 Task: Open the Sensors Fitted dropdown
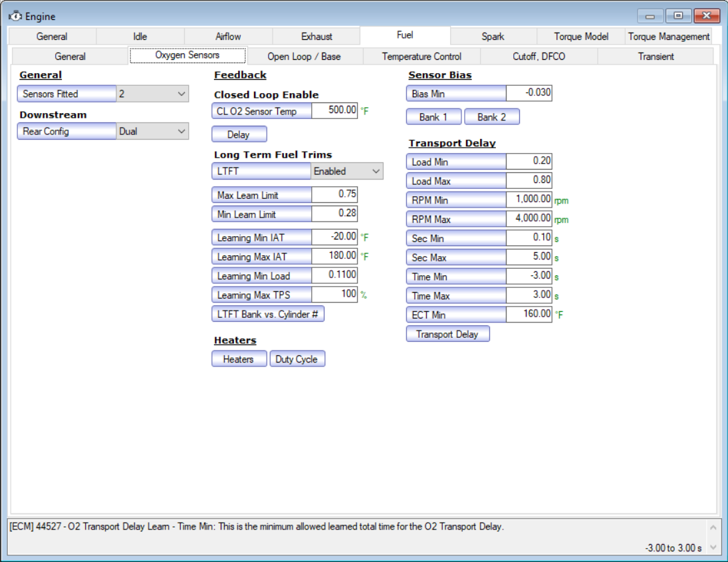[152, 94]
